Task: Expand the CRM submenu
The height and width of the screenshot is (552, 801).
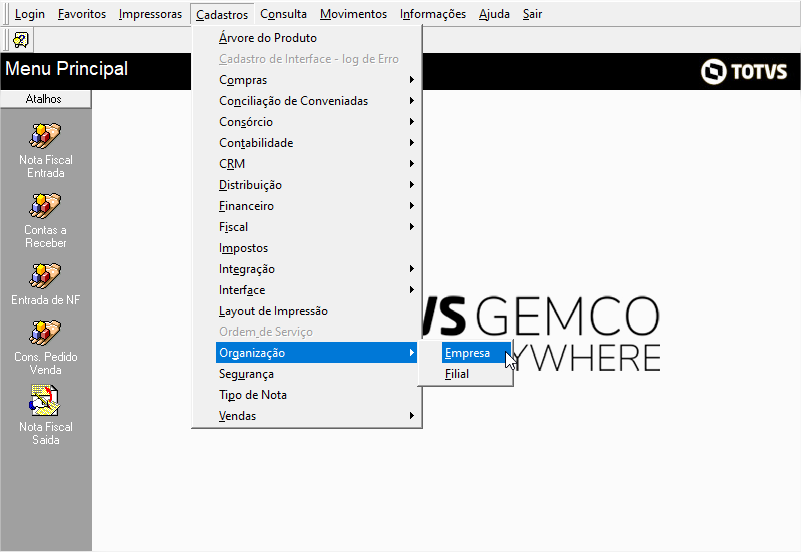Action: click(x=317, y=164)
